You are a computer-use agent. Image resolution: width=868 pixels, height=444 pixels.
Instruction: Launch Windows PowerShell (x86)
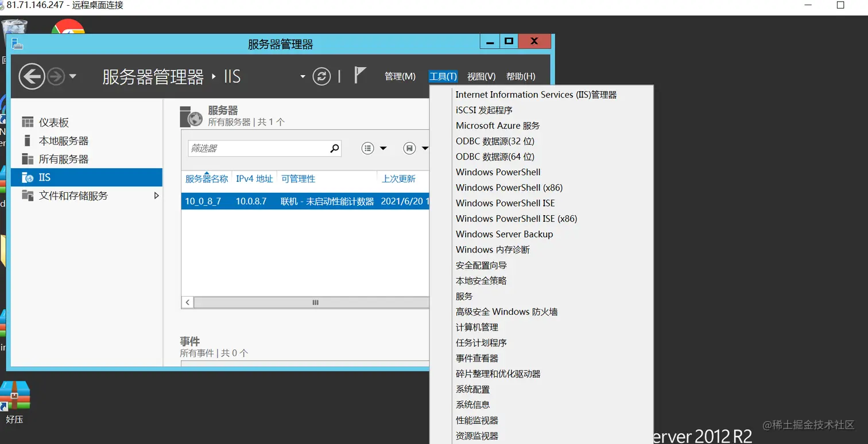coord(541,188)
